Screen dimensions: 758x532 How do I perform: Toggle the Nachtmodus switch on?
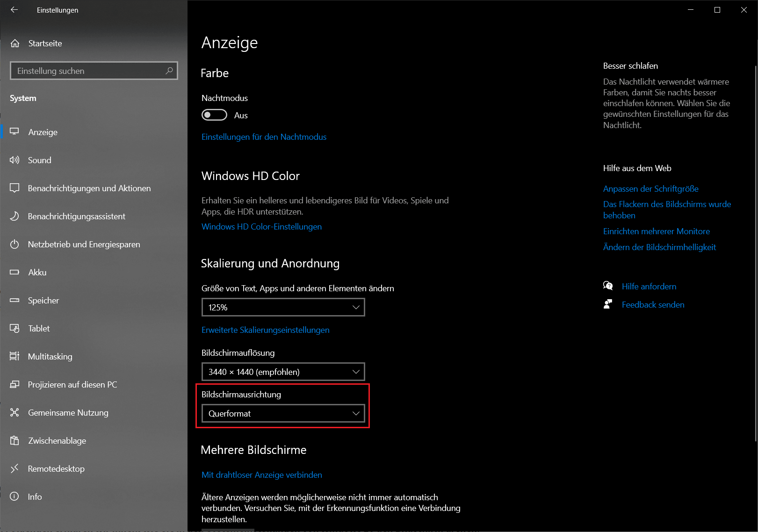point(214,115)
